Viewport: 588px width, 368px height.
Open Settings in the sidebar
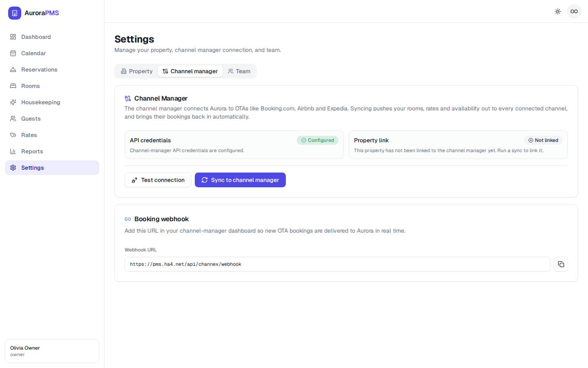52,168
